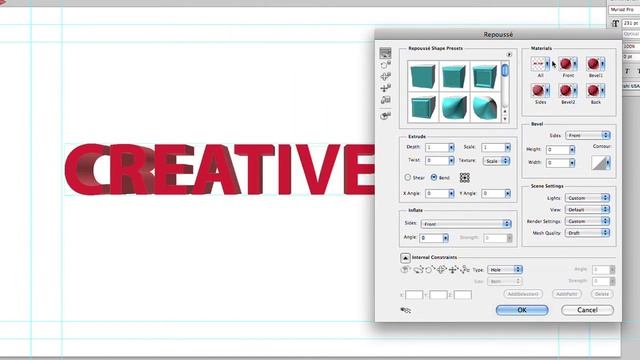
Task: Select the 3D mesh slide tool icon
Action: pos(385,88)
